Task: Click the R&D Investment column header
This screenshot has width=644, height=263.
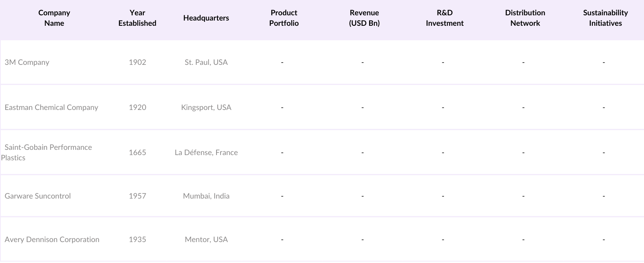Action: 444,18
